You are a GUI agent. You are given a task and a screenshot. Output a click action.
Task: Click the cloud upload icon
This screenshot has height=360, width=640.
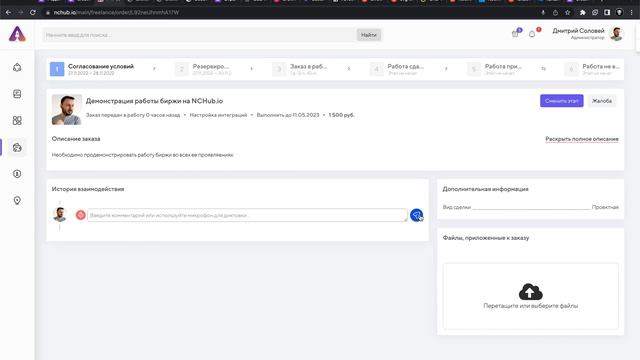click(x=530, y=291)
